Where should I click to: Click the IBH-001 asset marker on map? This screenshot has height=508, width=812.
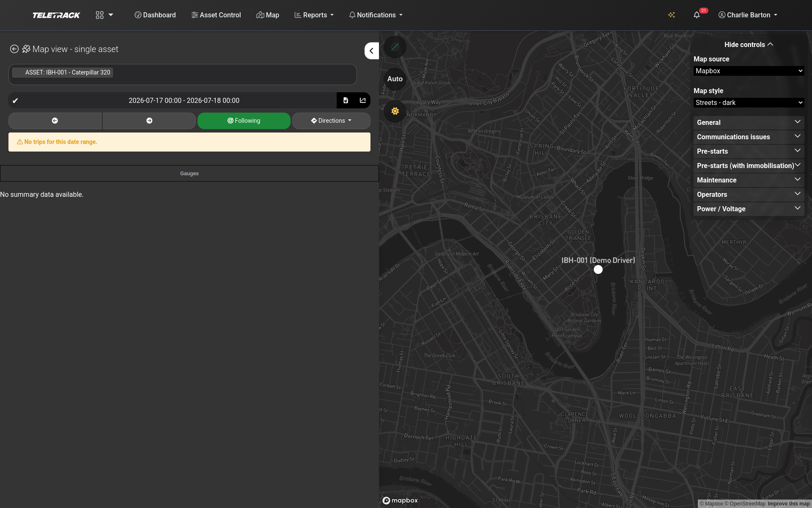click(598, 270)
